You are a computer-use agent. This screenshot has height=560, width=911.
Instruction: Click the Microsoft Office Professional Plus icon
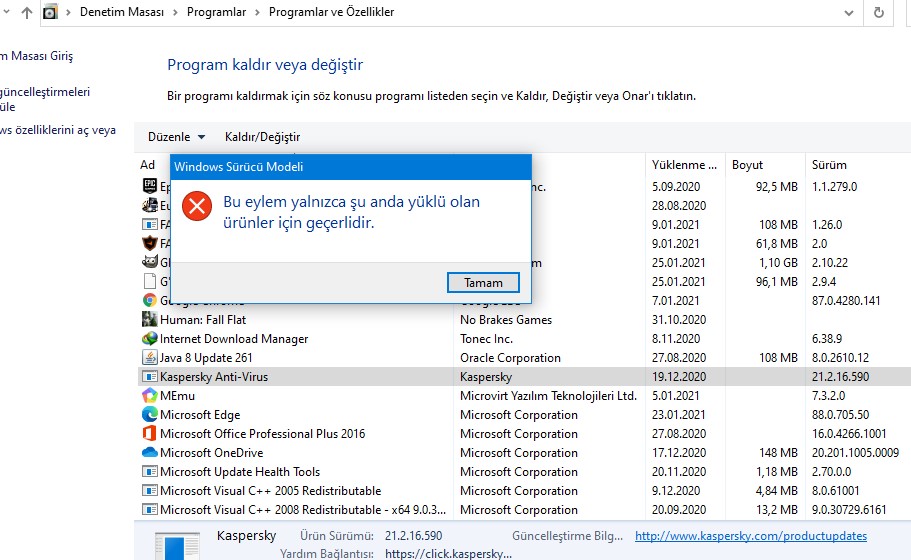[x=149, y=434]
